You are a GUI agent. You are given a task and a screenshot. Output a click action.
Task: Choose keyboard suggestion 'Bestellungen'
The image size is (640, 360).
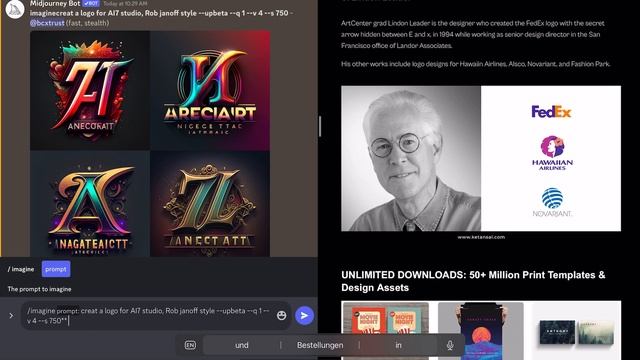320,345
